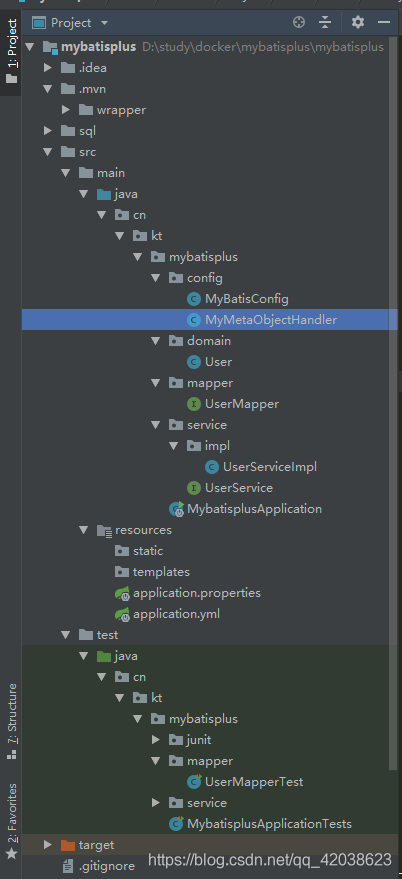Click the MybatisplusApplication Spring Boot class icon
This screenshot has width=402, height=879.
point(177,509)
